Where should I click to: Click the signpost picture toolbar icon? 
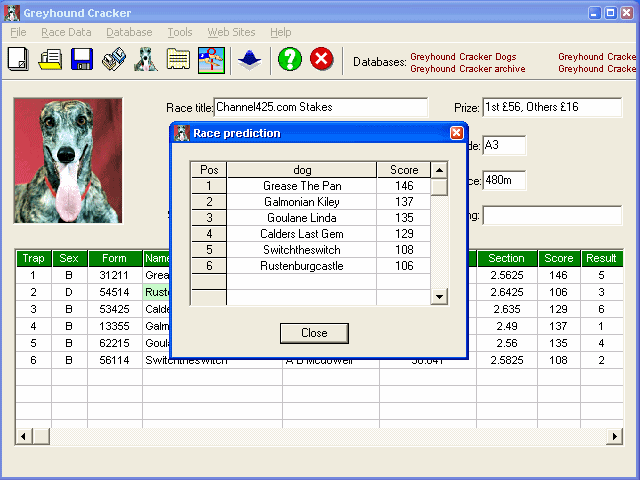click(x=210, y=59)
